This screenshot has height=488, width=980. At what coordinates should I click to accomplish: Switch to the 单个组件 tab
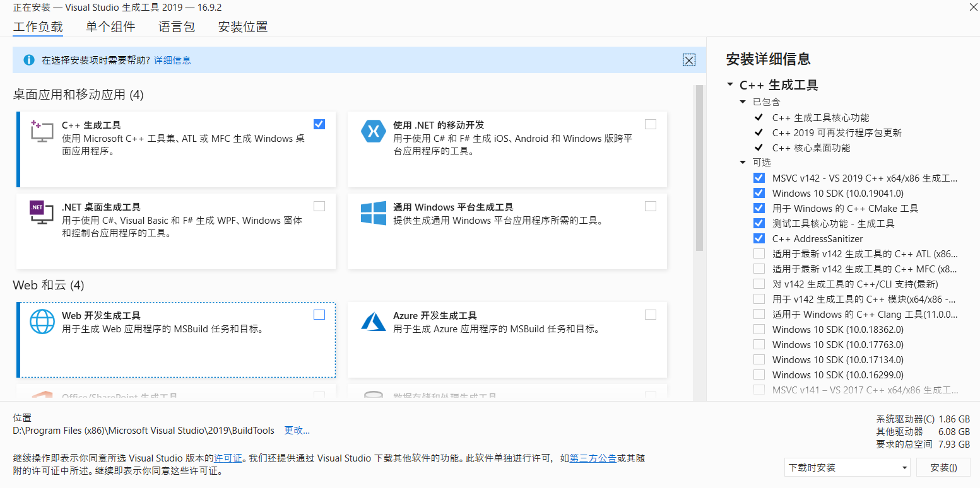110,27
